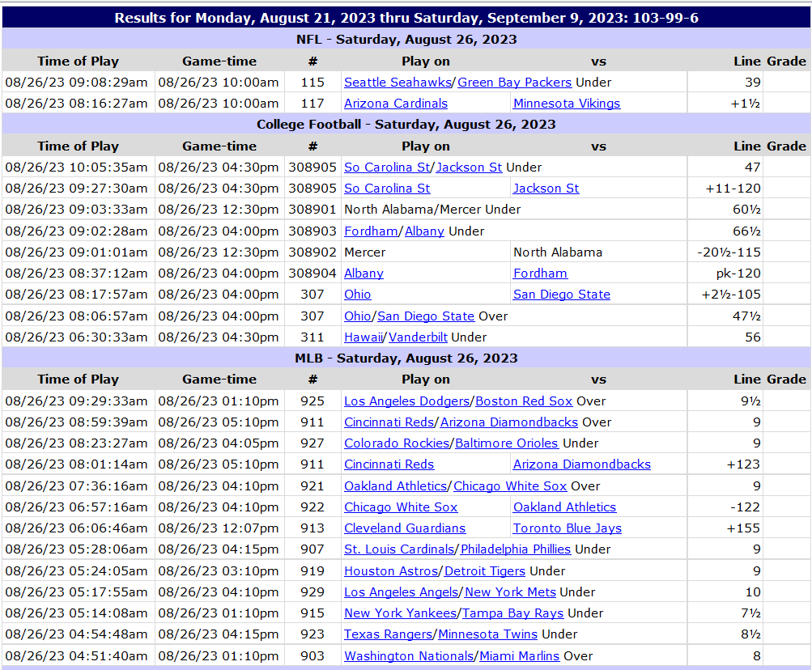The width and height of the screenshot is (812, 670).
Task: Open Albany link in the pk-120 row
Action: (363, 274)
